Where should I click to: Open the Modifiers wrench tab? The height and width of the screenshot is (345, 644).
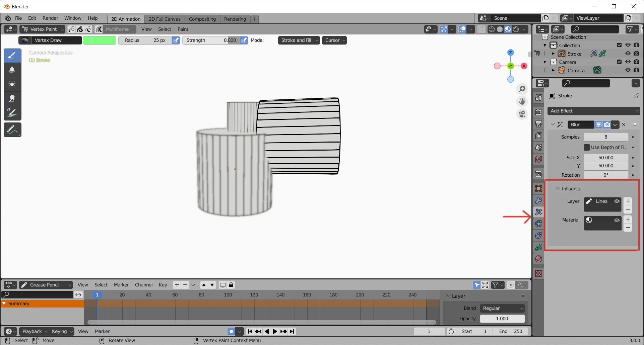click(538, 200)
